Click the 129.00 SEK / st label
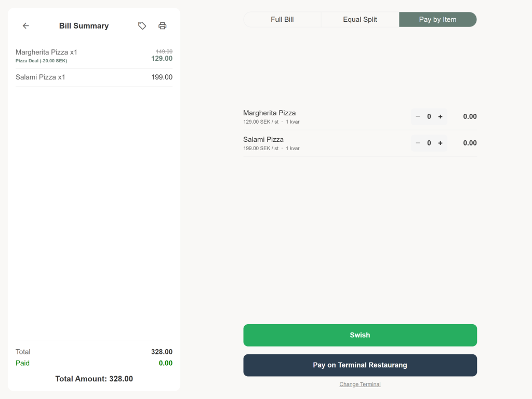532x399 pixels. [261, 122]
